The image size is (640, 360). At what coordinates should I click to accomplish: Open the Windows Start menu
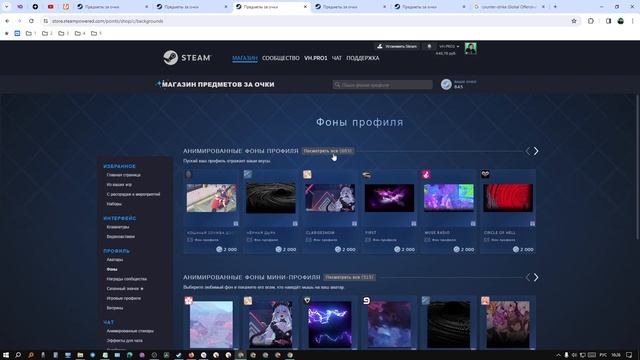[x=6, y=355]
